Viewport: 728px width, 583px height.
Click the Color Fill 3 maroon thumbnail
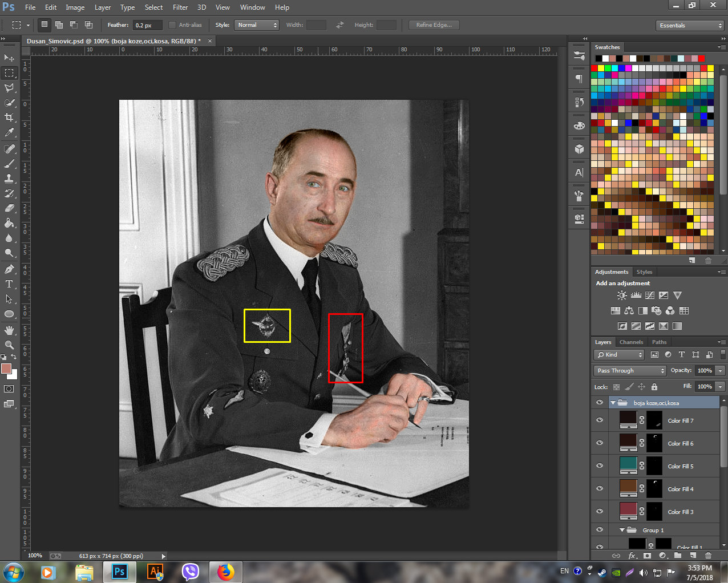click(628, 511)
